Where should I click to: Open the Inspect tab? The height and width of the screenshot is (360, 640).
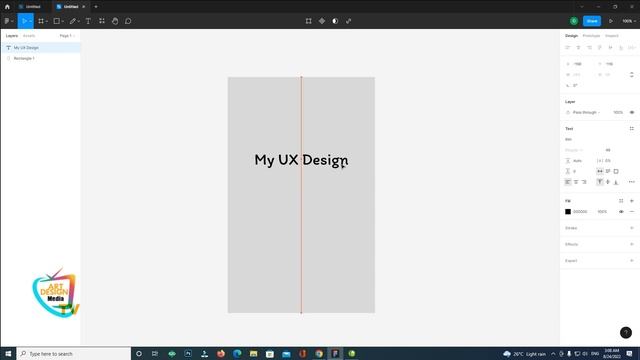612,36
